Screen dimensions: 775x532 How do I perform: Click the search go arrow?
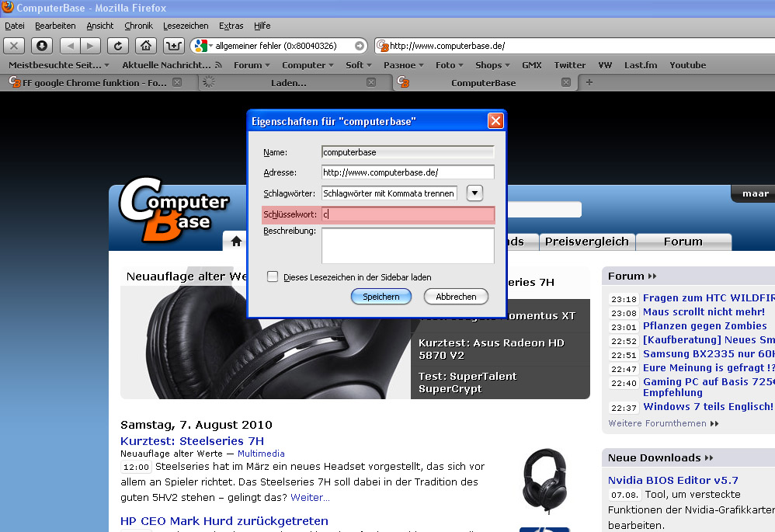(360, 46)
